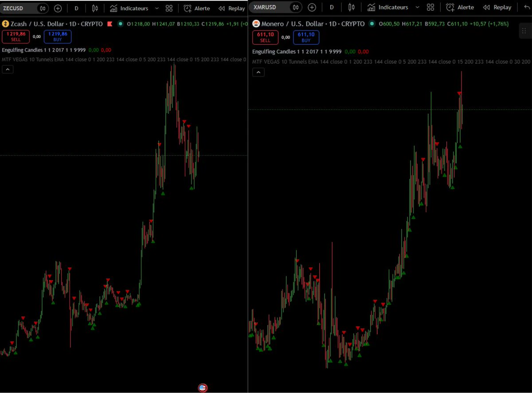Screen dimensions: 532x393
Task: Start Replay on the Monero chart
Action: tap(497, 8)
